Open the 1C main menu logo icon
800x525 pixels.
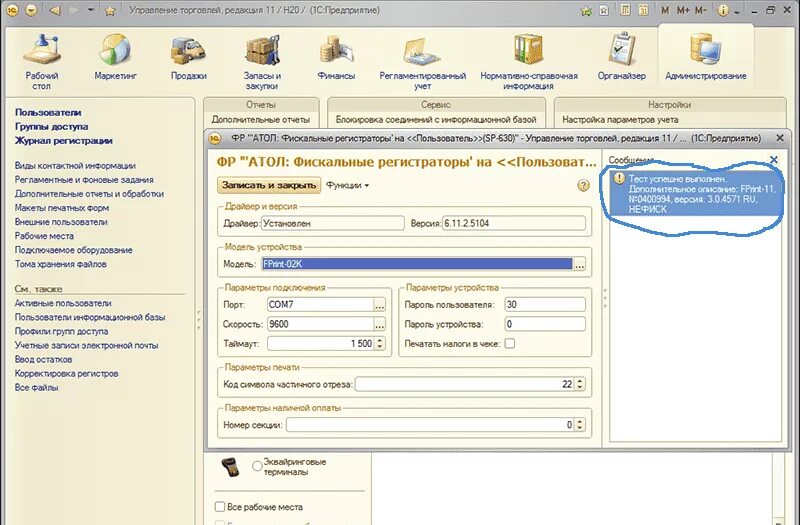[x=12, y=10]
